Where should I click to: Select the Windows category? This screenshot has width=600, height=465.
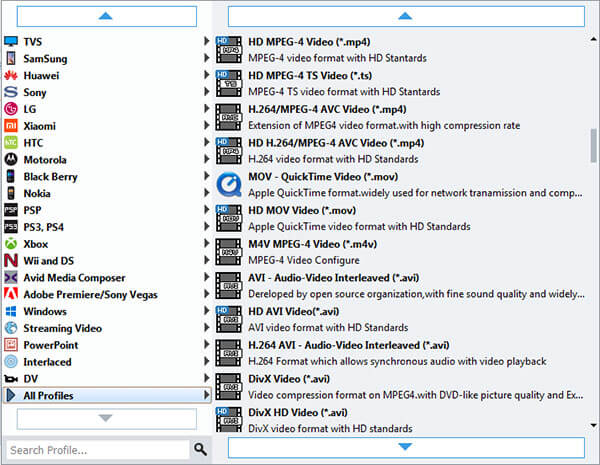coord(45,311)
